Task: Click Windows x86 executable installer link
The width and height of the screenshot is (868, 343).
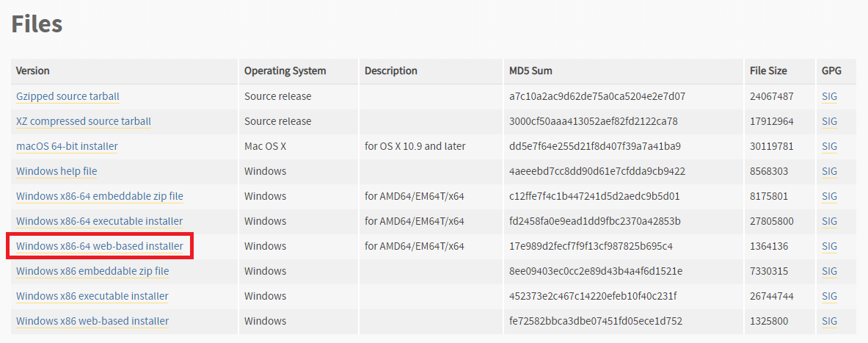Action: pyautogui.click(x=92, y=296)
